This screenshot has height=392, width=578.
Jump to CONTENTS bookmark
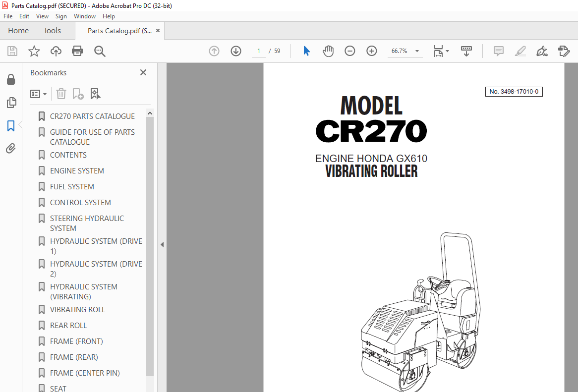click(x=68, y=155)
